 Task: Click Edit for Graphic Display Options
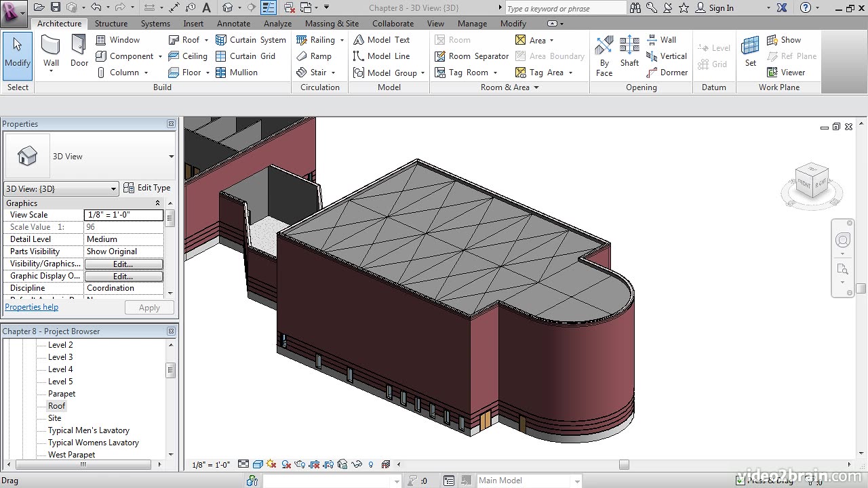pyautogui.click(x=123, y=276)
